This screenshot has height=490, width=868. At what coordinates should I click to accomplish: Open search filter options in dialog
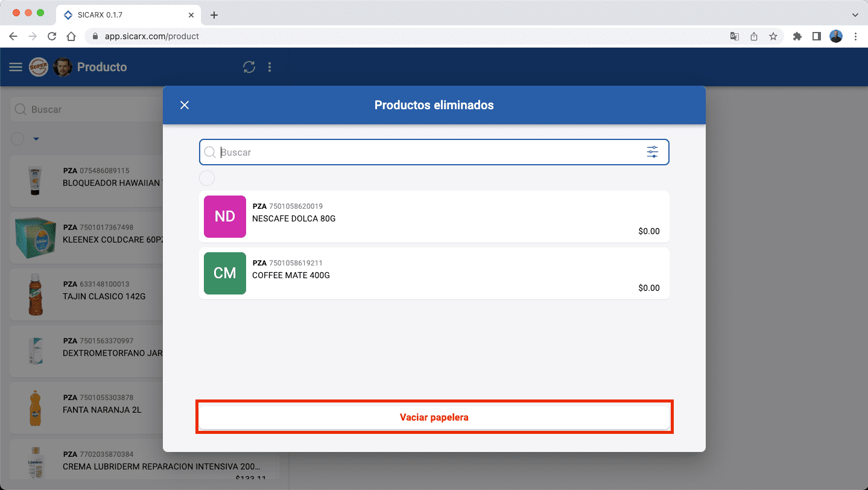(652, 152)
